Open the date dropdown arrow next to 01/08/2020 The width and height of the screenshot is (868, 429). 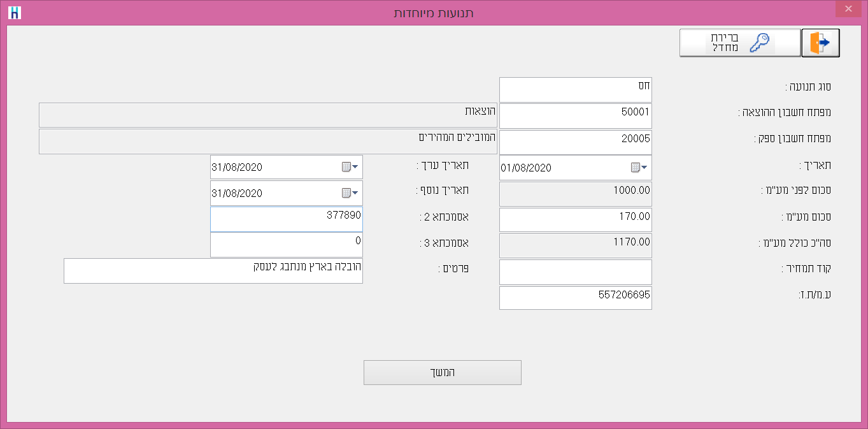tap(645, 168)
